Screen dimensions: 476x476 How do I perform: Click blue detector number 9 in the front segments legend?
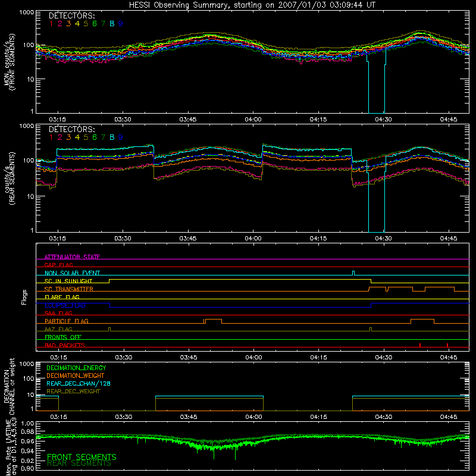(x=121, y=24)
